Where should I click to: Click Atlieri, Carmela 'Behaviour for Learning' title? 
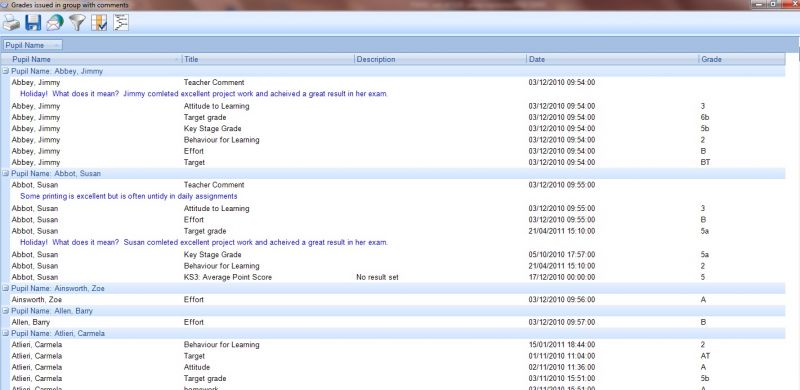pos(221,345)
